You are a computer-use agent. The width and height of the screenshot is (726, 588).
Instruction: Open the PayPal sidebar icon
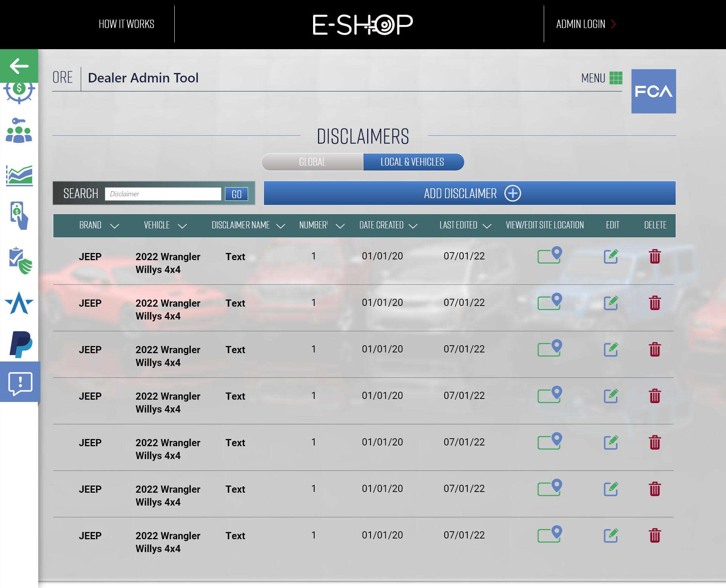(x=21, y=344)
